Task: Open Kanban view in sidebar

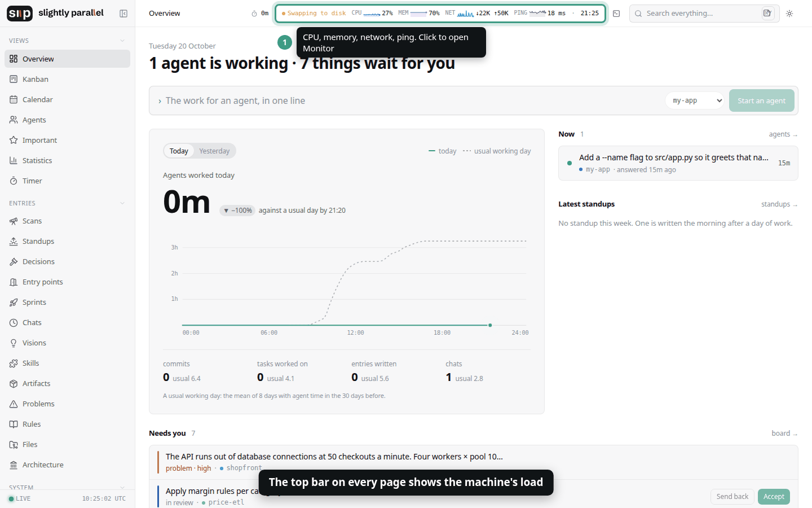Action: [x=67, y=79]
